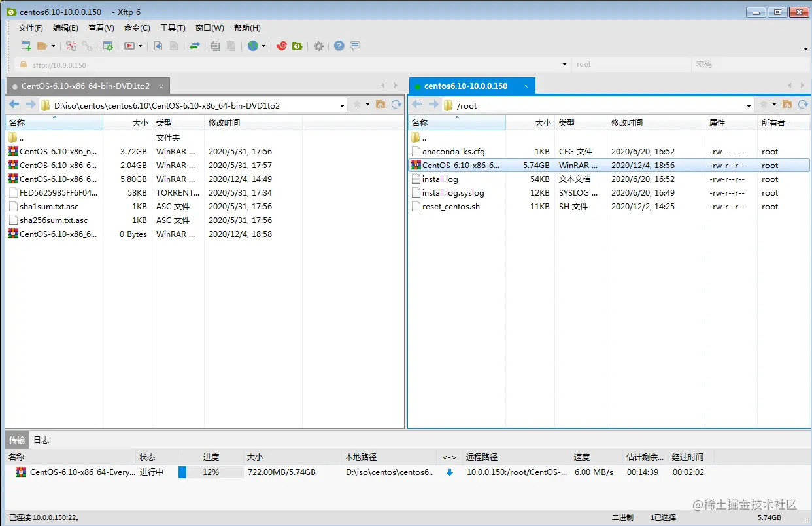
Task: Open the 工具(T) menu
Action: [173, 28]
